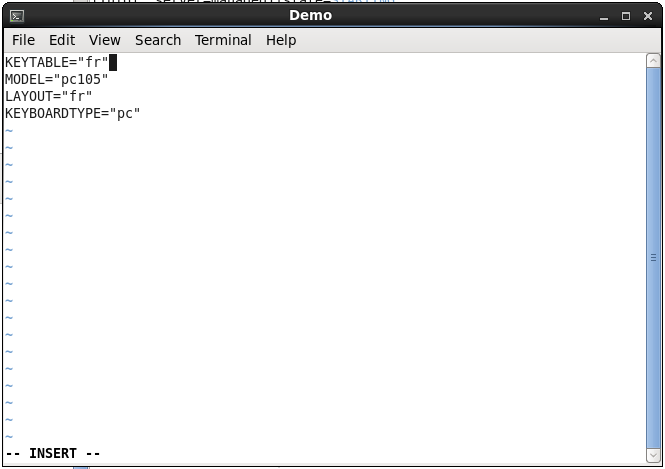Image resolution: width=665 pixels, height=469 pixels.
Task: Open the File menu
Action: 23,40
